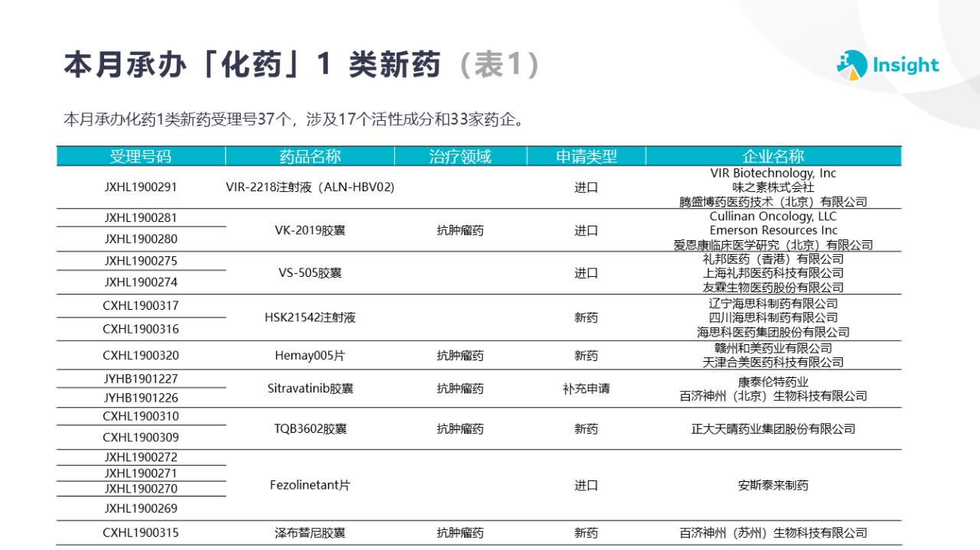The height and width of the screenshot is (550, 980).
Task: Click company 味之素株式会社
Action: pyautogui.click(x=773, y=187)
